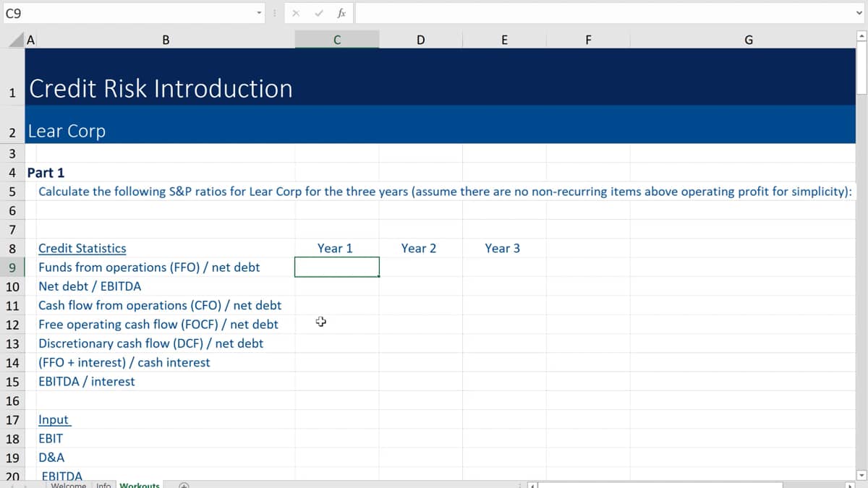The image size is (868, 488).
Task: Click 'Funds from operations (FFO) / net debt'
Action: click(149, 267)
